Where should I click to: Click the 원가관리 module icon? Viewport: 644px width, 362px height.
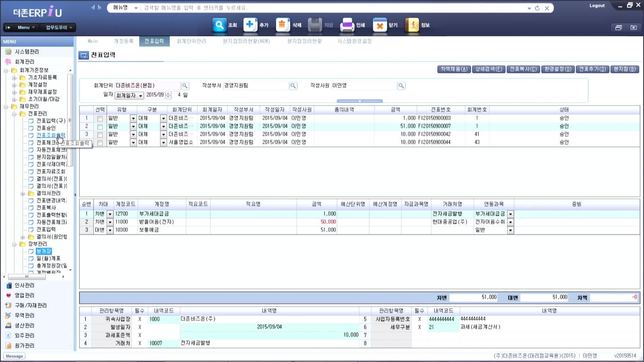point(9,346)
